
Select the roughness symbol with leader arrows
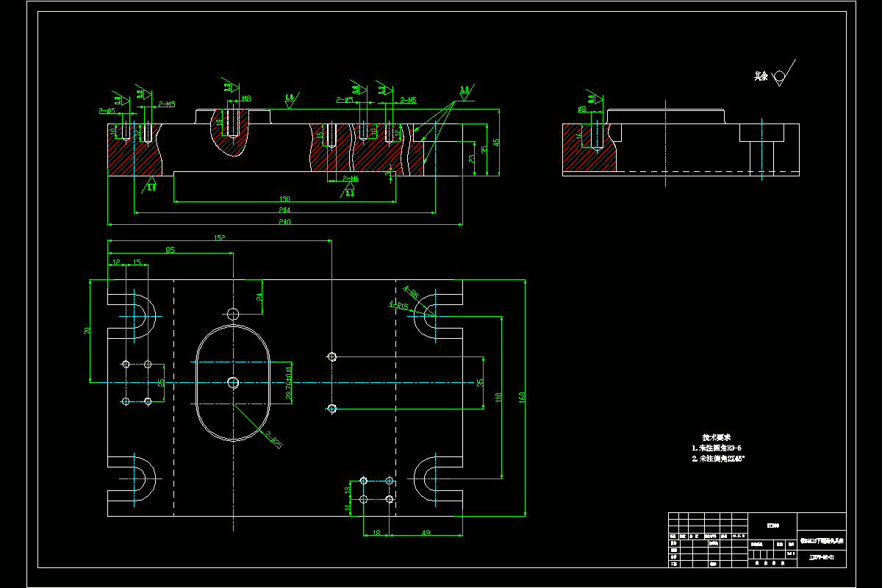465,93
